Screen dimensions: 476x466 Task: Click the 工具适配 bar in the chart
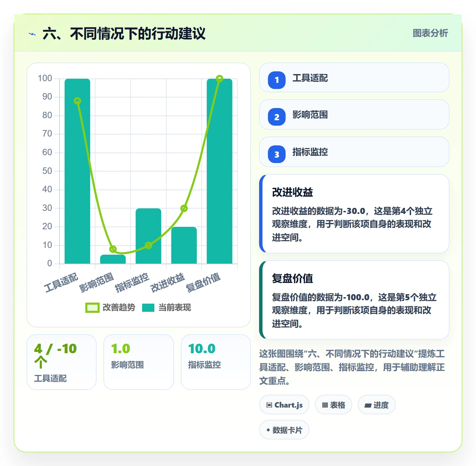pos(78,171)
